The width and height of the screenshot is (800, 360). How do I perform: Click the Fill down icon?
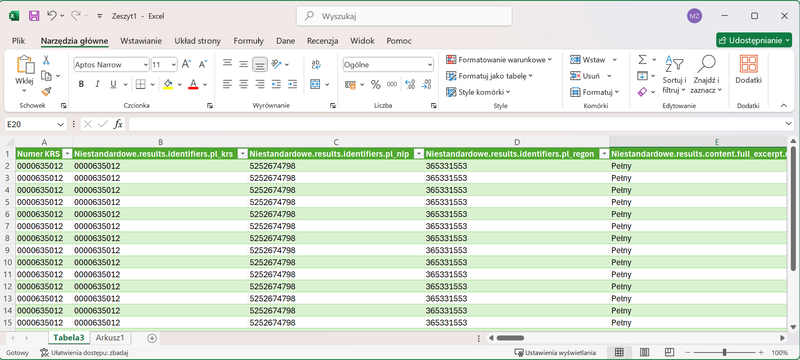[642, 76]
